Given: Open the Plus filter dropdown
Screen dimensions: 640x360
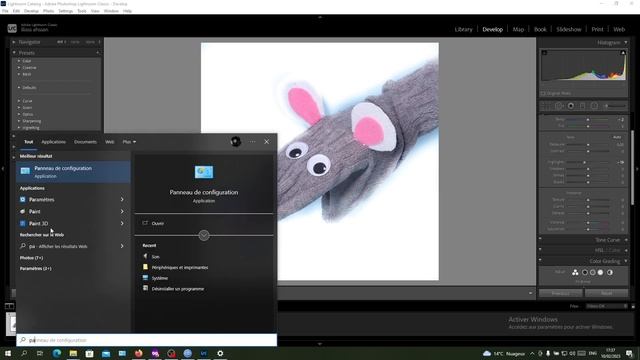Looking at the screenshot, I should coord(129,142).
